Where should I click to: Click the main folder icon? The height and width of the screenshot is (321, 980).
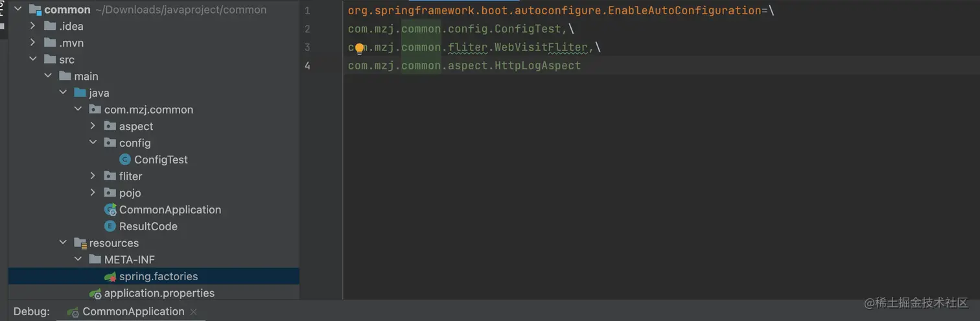point(65,77)
